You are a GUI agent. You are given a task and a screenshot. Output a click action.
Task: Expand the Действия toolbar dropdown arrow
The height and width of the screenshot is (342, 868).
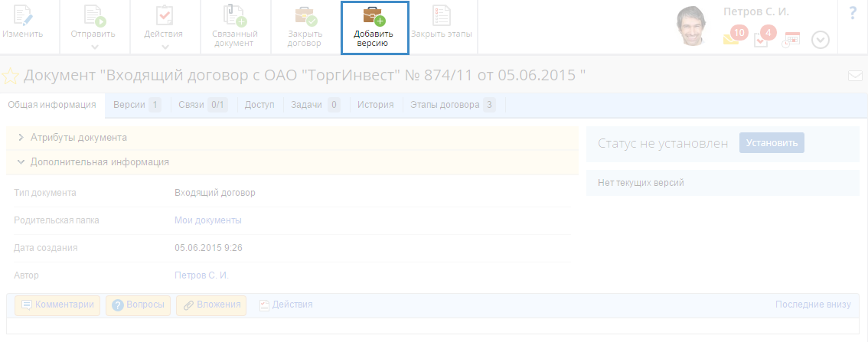(x=165, y=47)
